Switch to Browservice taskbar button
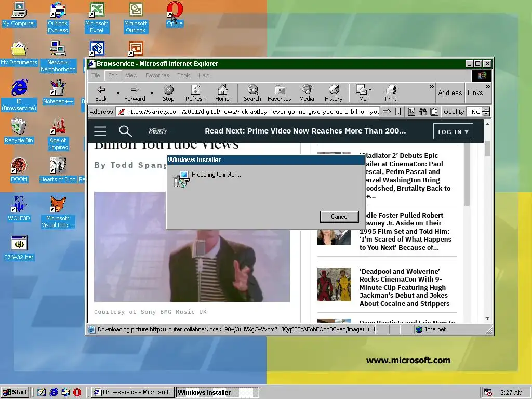 click(x=133, y=392)
